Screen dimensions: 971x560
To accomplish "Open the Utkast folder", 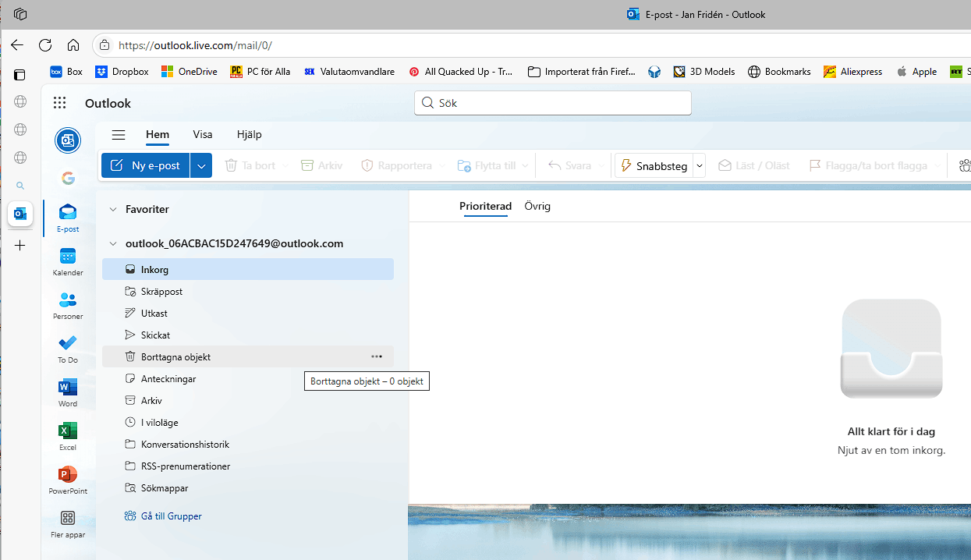I will pos(248,313).
